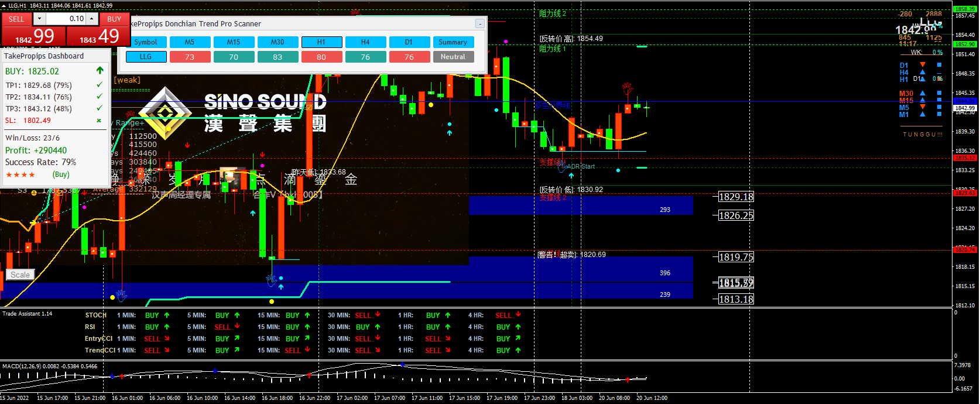Click the TrendCCI 1 HR SELL arrow
The height and width of the screenshot is (404, 980).
pos(448,350)
